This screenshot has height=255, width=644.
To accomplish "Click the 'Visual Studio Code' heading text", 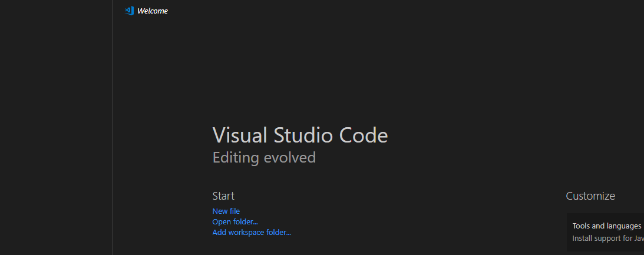I will click(300, 135).
